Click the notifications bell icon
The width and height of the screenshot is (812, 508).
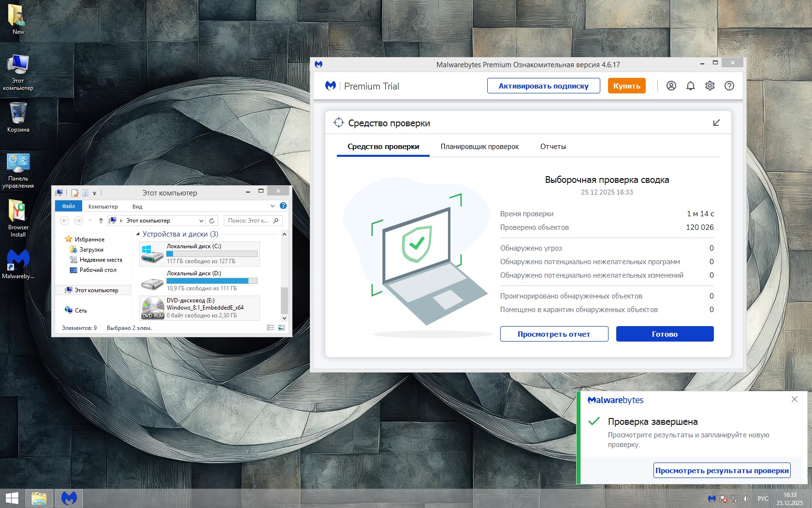point(690,86)
